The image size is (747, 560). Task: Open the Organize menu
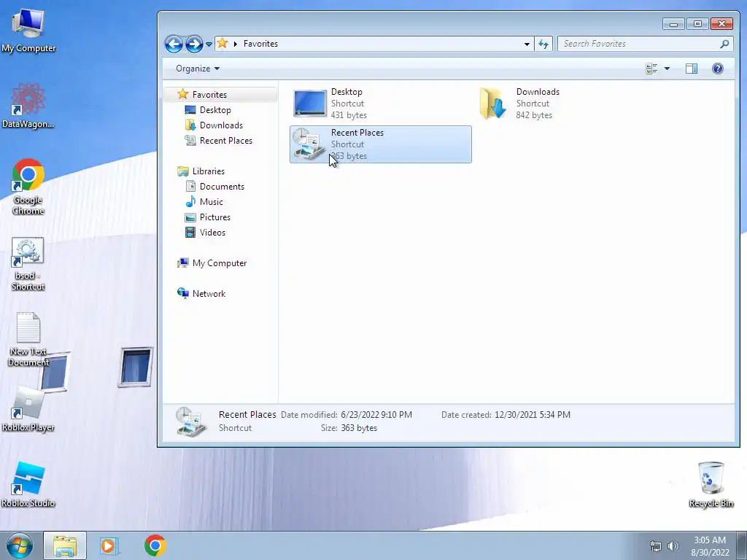click(x=197, y=69)
